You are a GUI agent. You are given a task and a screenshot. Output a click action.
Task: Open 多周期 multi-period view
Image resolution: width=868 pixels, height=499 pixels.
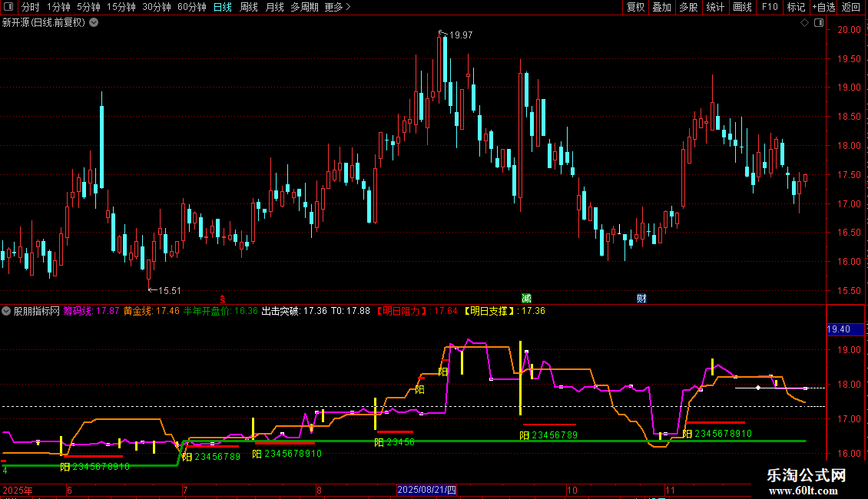[304, 7]
